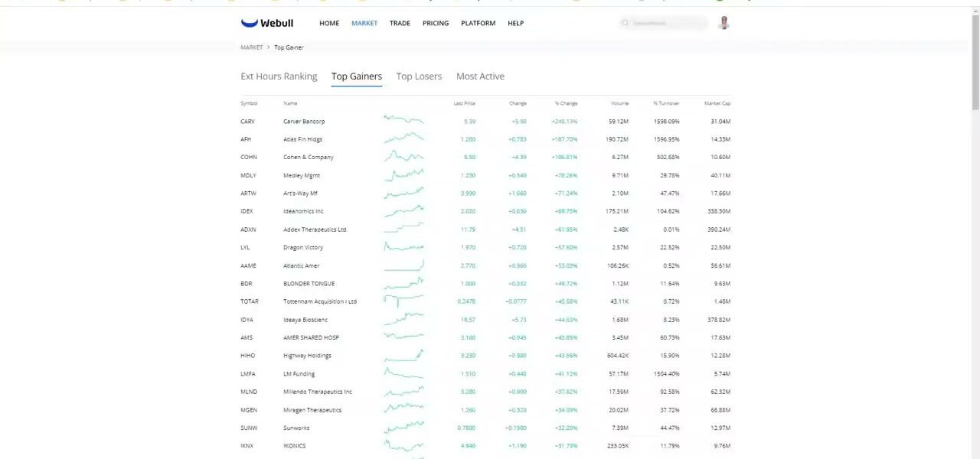
Task: Open the HELP menu
Action: click(515, 23)
